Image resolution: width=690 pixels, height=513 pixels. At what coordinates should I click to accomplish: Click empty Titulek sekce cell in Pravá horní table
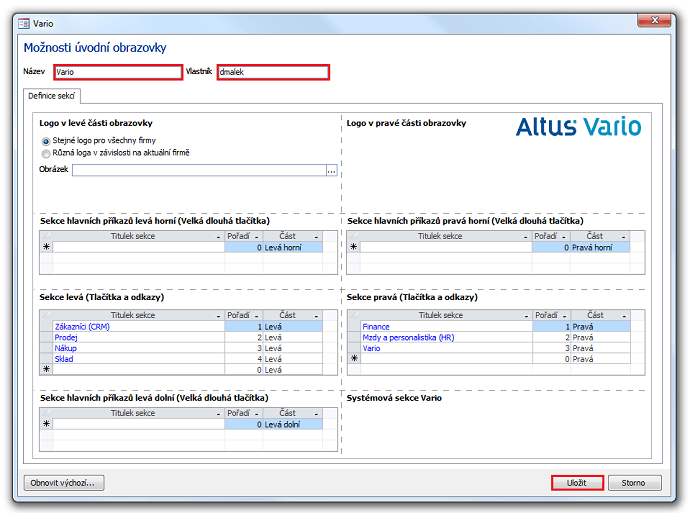coord(446,247)
